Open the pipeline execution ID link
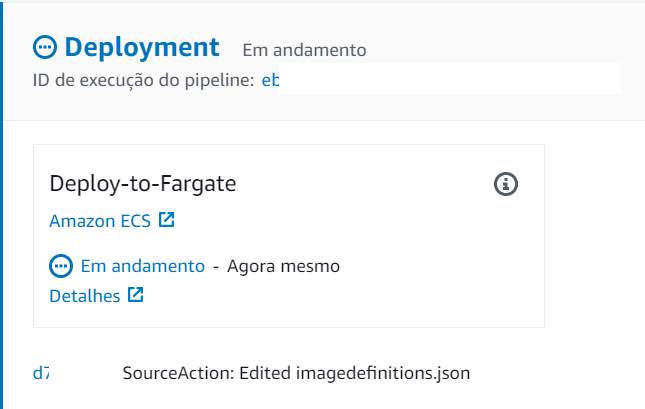The width and height of the screenshot is (645, 409). pos(270,80)
